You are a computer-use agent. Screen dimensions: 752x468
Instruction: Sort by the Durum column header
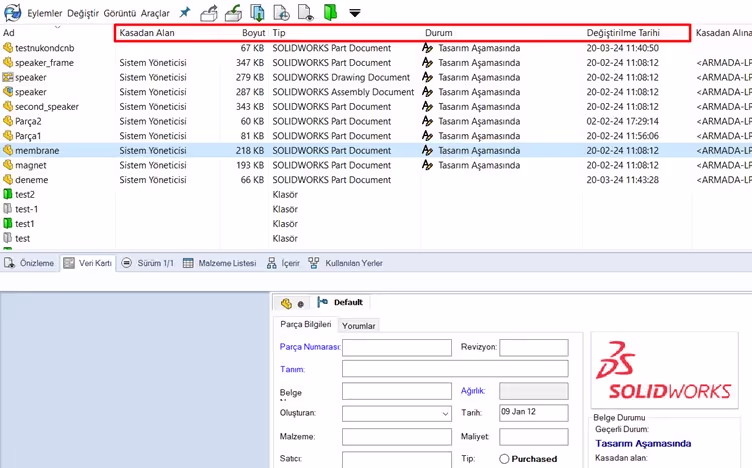(x=438, y=33)
